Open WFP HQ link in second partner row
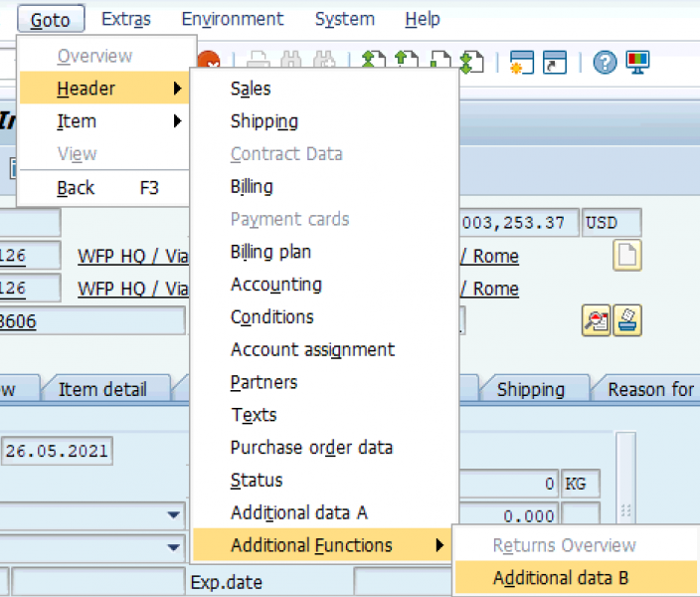 [x=133, y=289]
